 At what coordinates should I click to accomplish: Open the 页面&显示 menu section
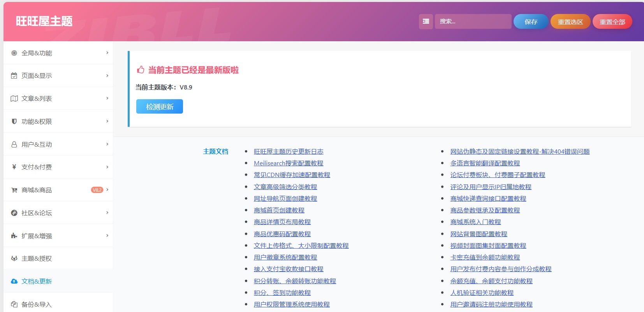pos(58,75)
